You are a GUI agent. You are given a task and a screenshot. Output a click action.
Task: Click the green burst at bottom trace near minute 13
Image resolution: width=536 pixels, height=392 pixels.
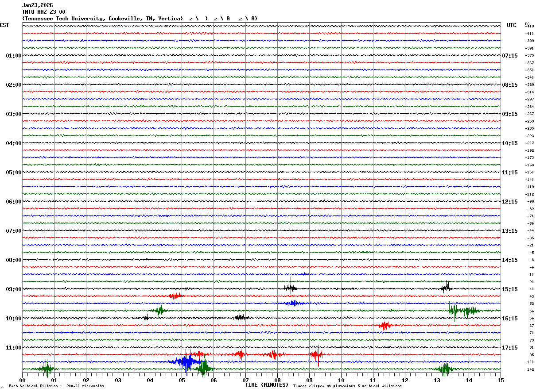point(444,369)
